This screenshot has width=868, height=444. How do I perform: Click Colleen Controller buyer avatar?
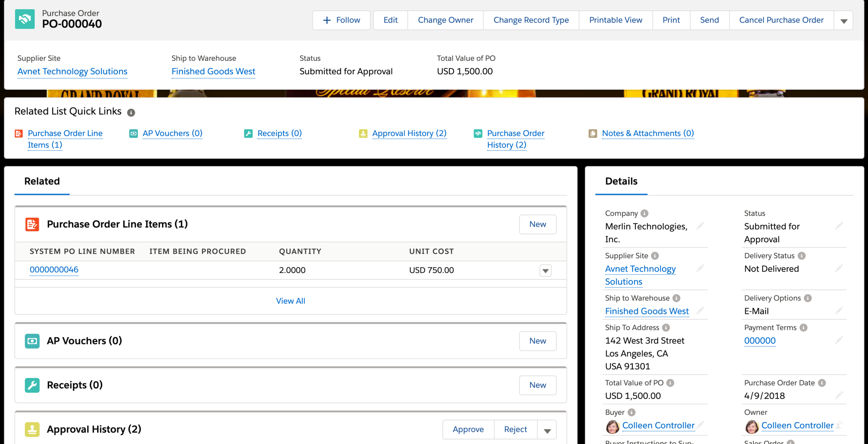pyautogui.click(x=612, y=426)
